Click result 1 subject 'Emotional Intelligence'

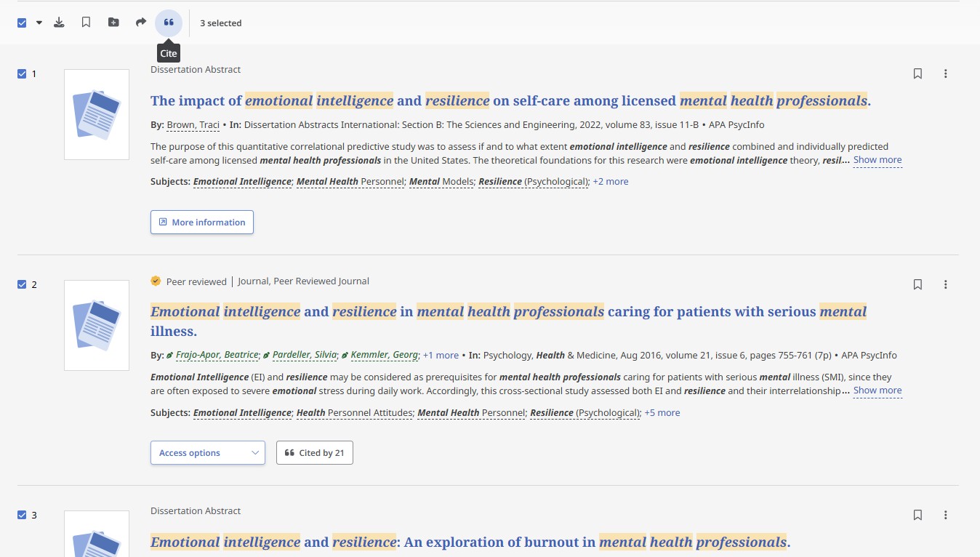242,182
